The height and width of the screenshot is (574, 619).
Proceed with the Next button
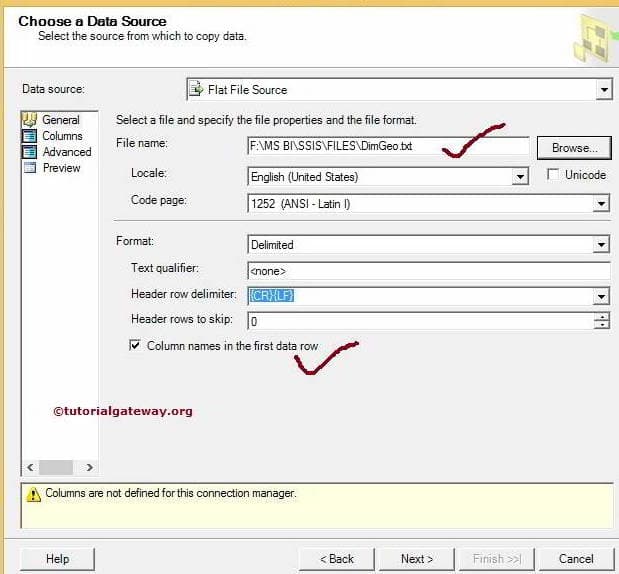pos(417,559)
